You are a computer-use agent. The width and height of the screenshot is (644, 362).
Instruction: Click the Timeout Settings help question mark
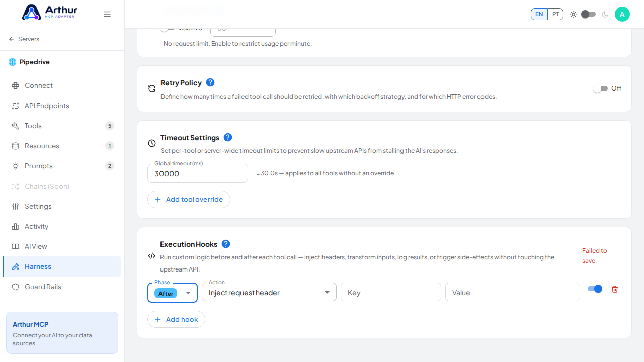pos(228,137)
